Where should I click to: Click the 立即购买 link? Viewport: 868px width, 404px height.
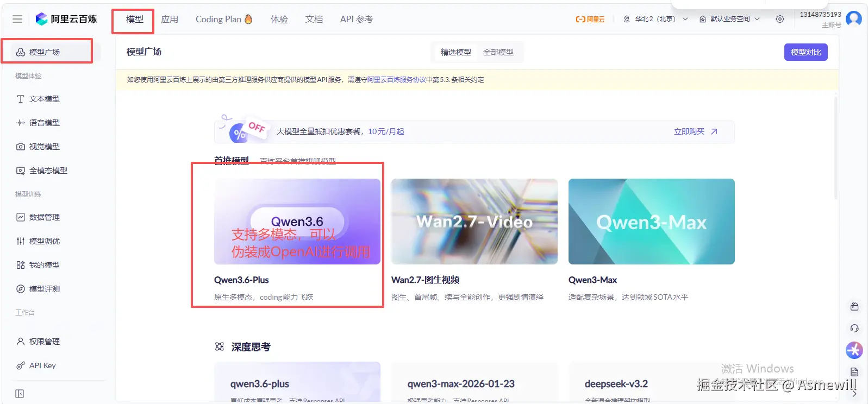click(689, 131)
